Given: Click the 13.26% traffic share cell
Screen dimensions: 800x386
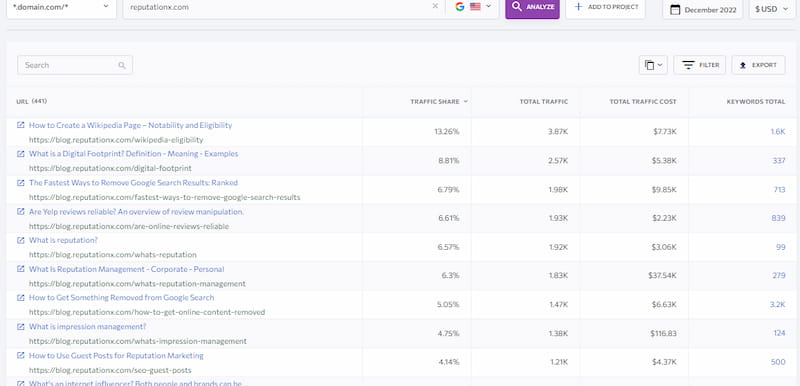Looking at the screenshot, I should coord(447,132).
